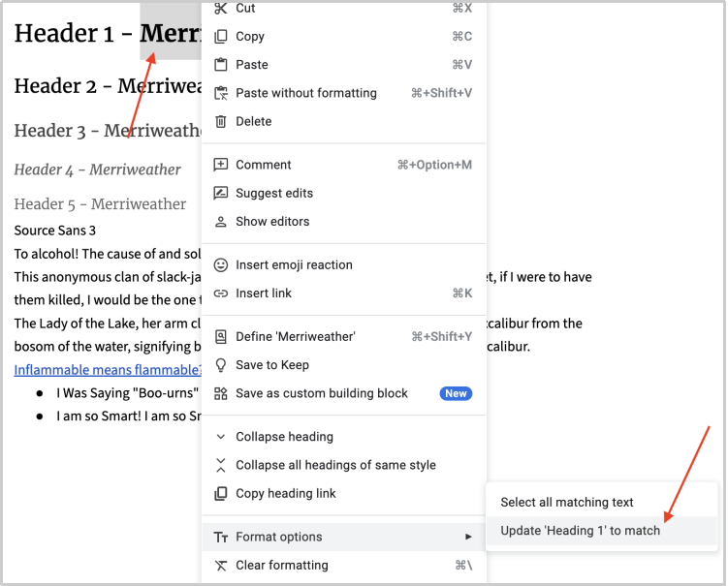Click the scissors Cut icon
This screenshot has width=728, height=586.
tap(221, 9)
